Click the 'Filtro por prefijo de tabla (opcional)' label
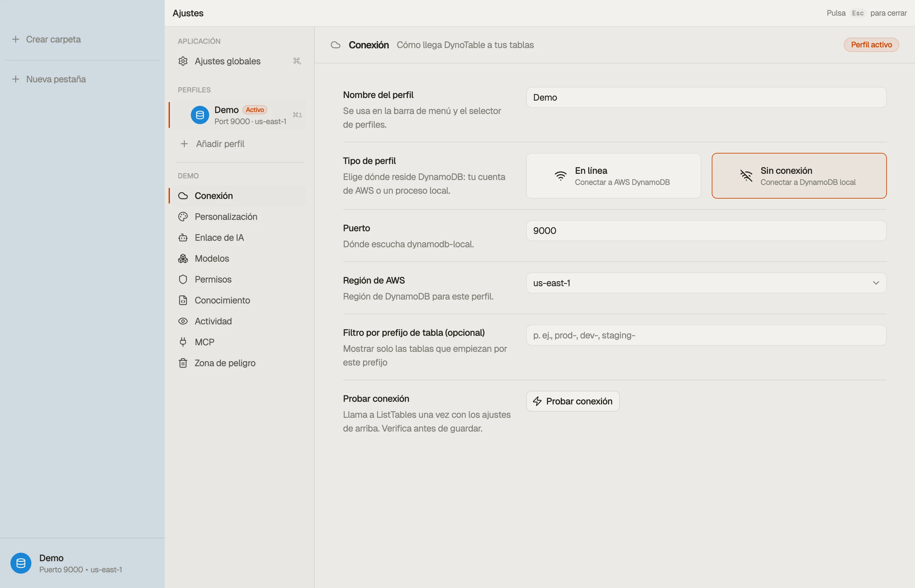915x588 pixels. coord(414,333)
